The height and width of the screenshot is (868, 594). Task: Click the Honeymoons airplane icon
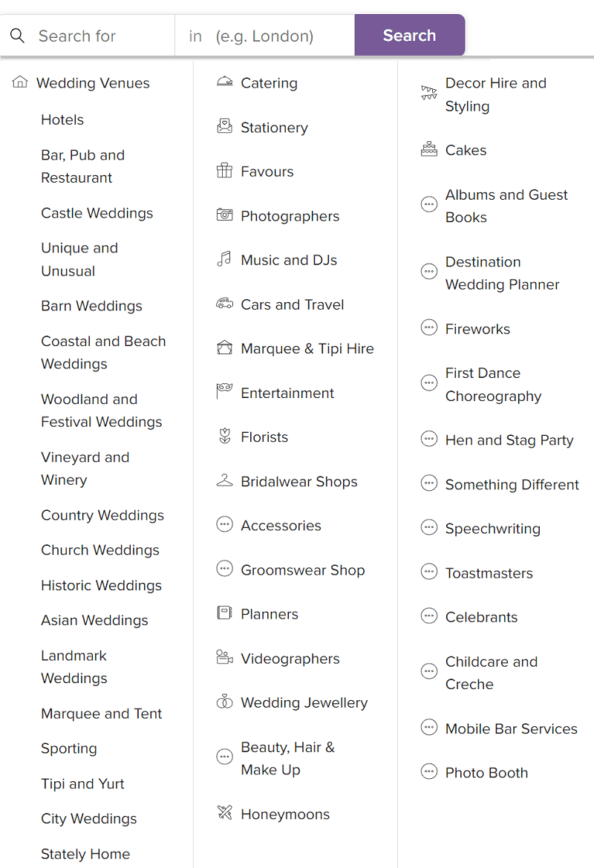(x=224, y=813)
